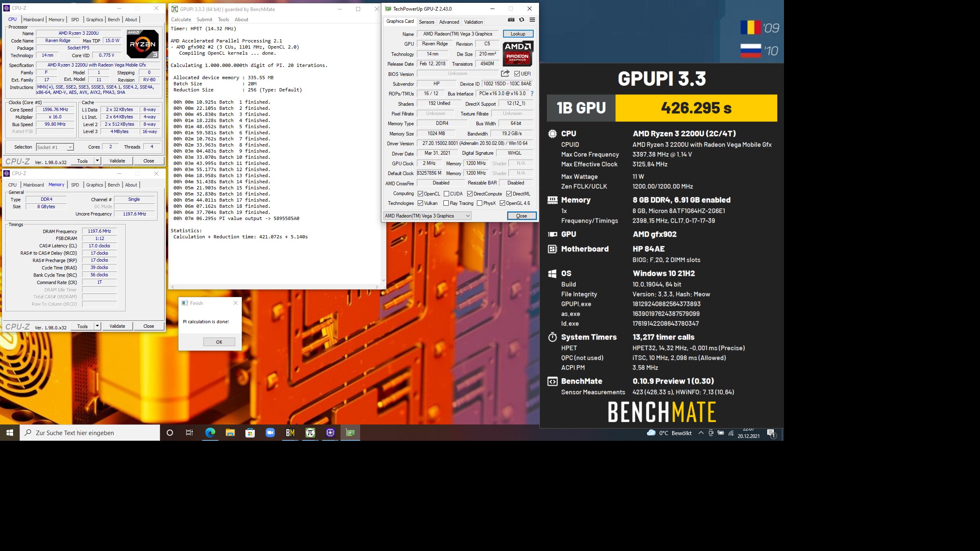Toggle the PhysX checkbox
This screenshot has height=551, width=980.
pos(479,203)
